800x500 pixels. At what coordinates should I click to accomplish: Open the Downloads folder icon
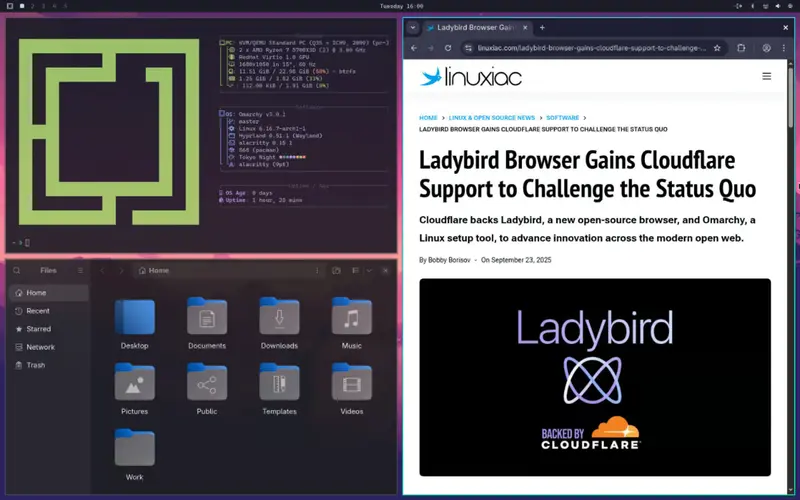(279, 318)
